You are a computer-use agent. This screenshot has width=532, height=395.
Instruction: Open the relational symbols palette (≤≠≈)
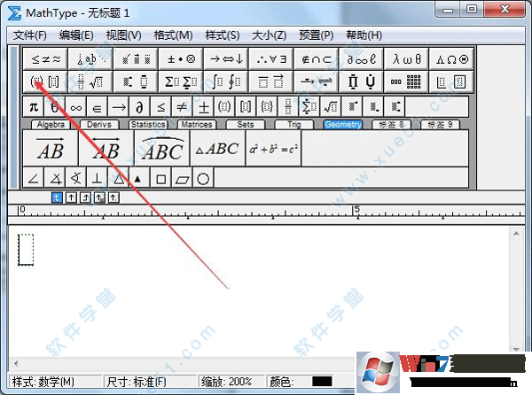coord(46,59)
